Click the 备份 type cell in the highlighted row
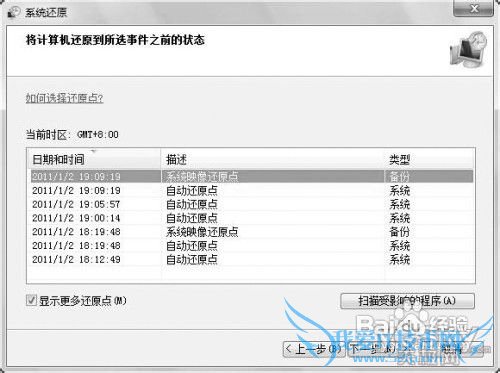Screen dimensions: 500x373 (400, 176)
